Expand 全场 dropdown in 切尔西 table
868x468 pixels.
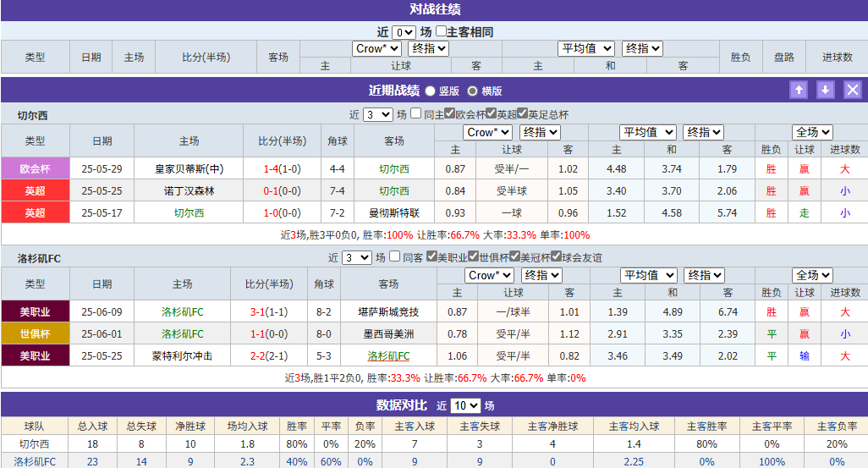[812, 132]
